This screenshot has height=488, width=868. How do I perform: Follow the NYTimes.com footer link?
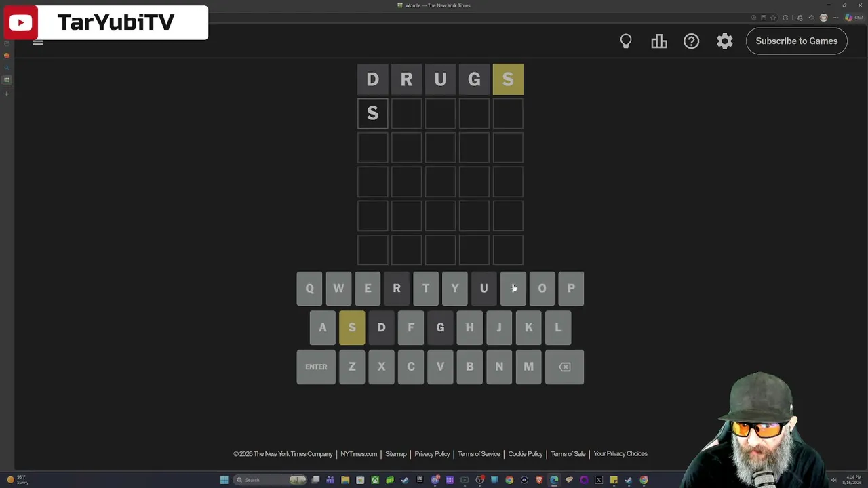coord(359,454)
